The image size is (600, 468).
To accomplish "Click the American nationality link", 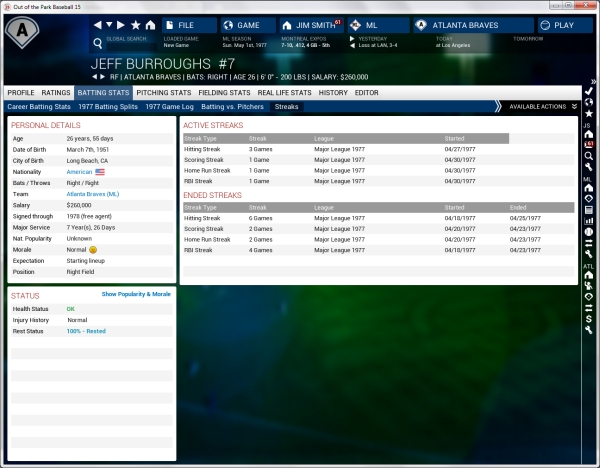I will coord(79,172).
